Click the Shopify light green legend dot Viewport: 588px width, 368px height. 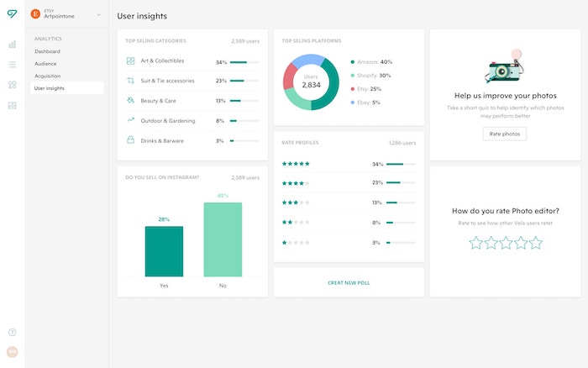click(x=353, y=76)
